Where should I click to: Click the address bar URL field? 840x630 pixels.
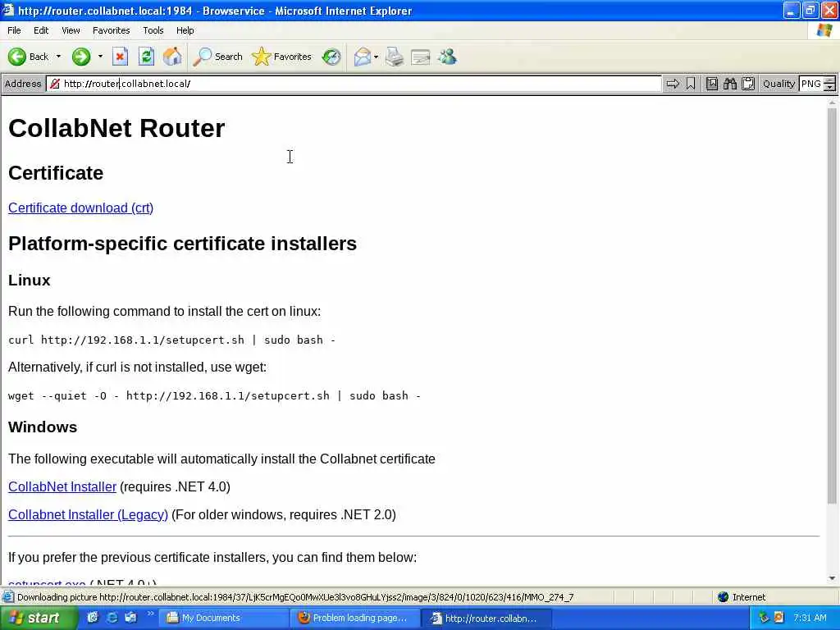pyautogui.click(x=354, y=84)
